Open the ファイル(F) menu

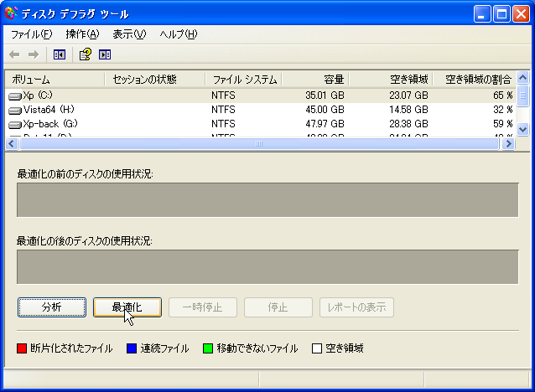tap(31, 34)
